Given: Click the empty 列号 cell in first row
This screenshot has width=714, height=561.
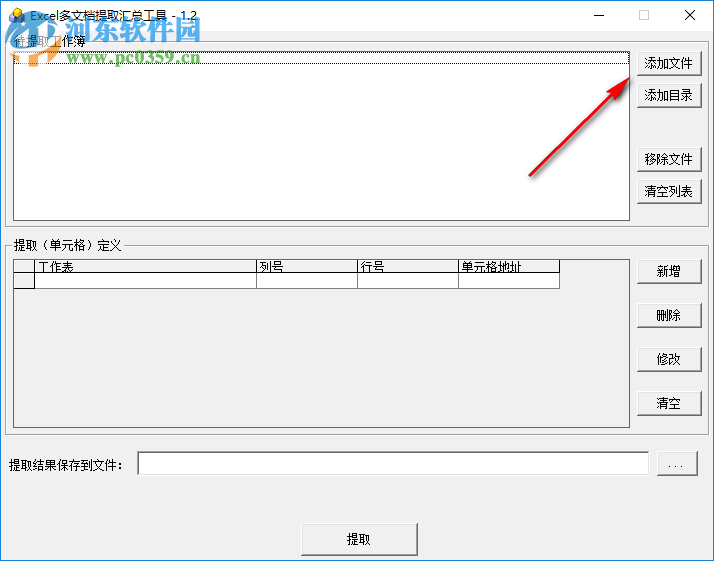Looking at the screenshot, I should (307, 280).
